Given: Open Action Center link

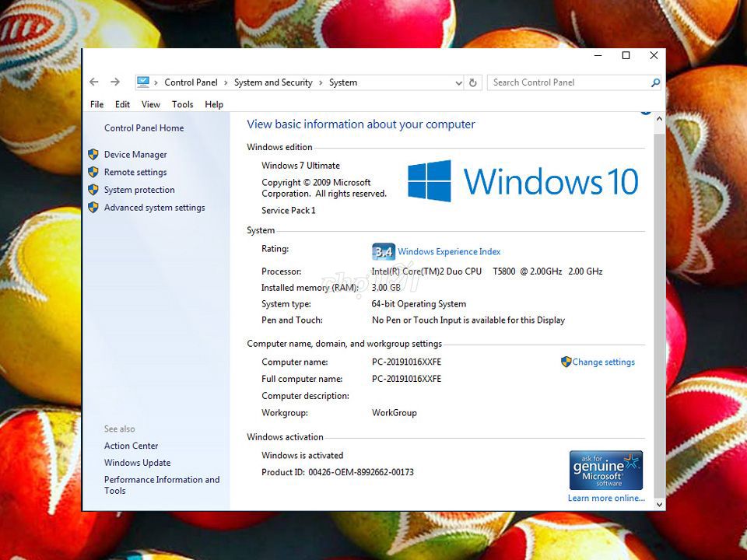Looking at the screenshot, I should click(x=131, y=446).
